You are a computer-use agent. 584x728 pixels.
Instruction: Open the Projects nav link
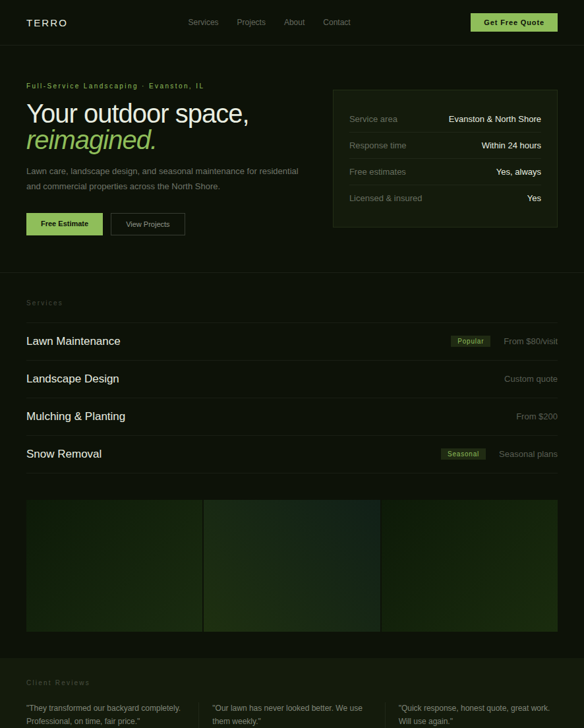251,22
